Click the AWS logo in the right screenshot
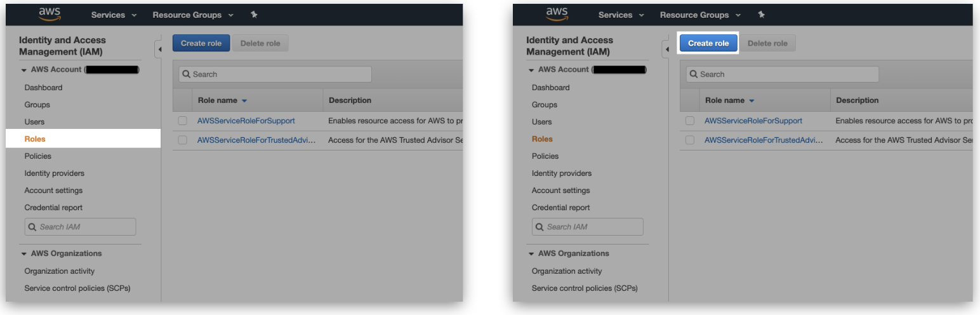 coord(557,14)
